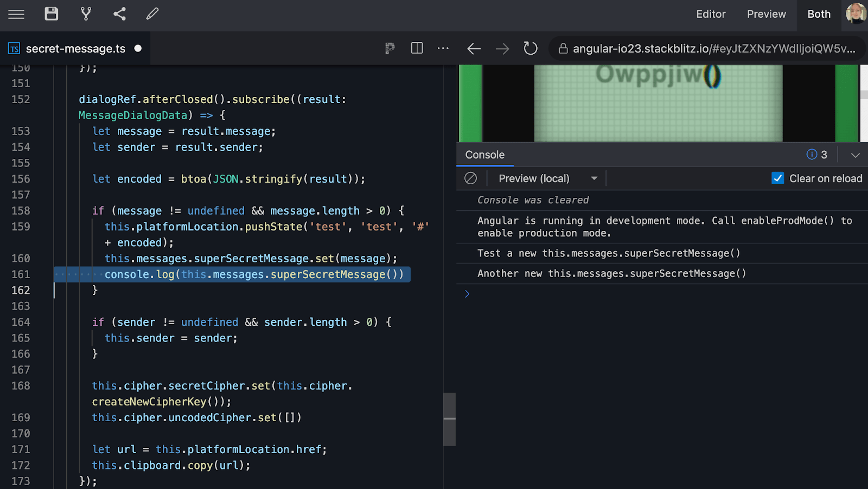The height and width of the screenshot is (489, 868).
Task: Enable the Clear on reload checkbox
Action: pos(779,178)
